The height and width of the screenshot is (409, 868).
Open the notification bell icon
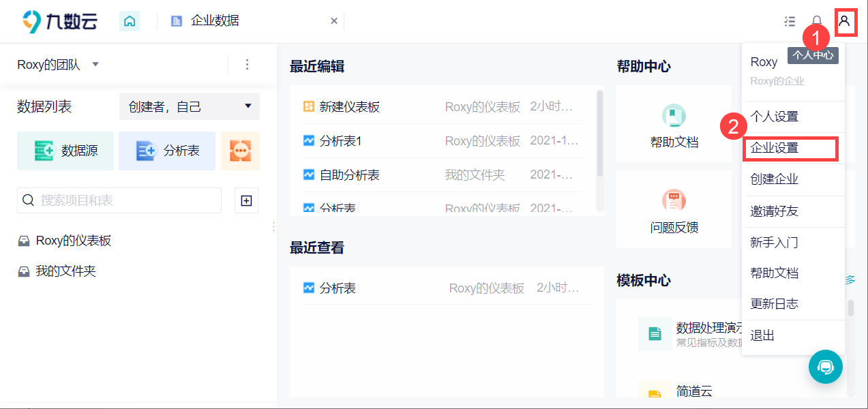coord(817,22)
